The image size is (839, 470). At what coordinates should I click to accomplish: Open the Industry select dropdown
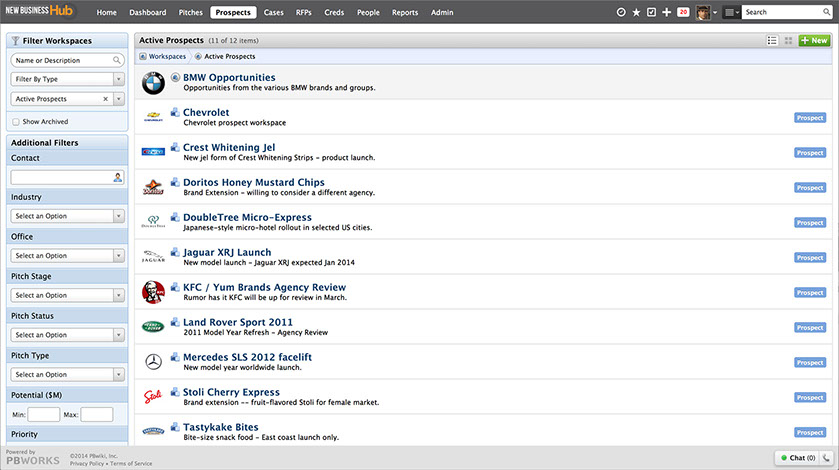point(67,216)
